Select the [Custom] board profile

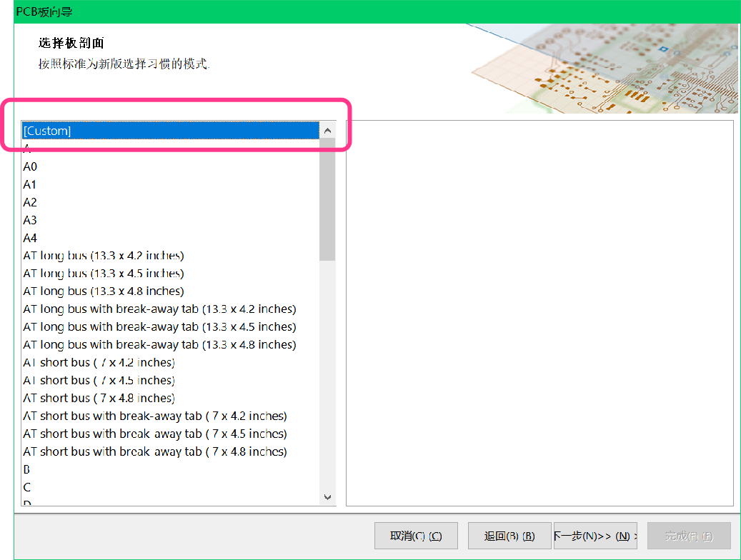click(171, 131)
